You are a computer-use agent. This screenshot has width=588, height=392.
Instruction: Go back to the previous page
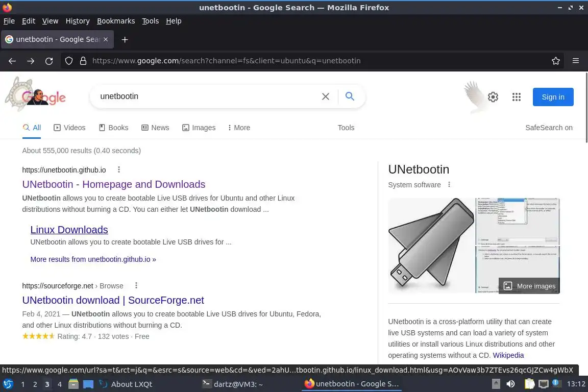pos(12,61)
